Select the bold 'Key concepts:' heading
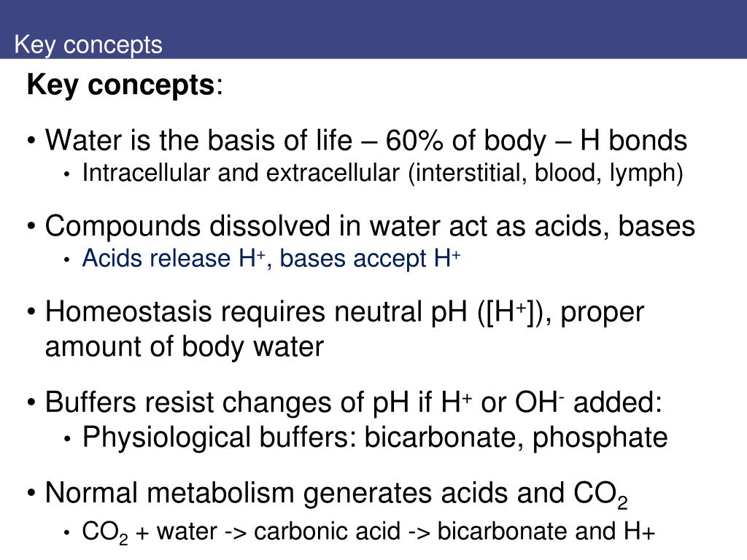Viewport: 747px width, 560px height. click(x=125, y=85)
